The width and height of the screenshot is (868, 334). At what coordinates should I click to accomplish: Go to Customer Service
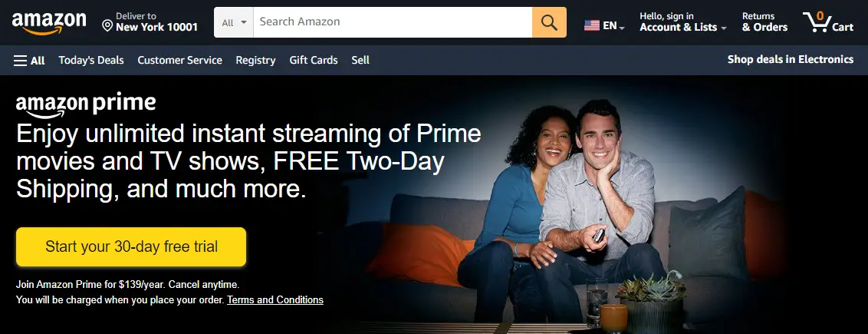pos(180,61)
